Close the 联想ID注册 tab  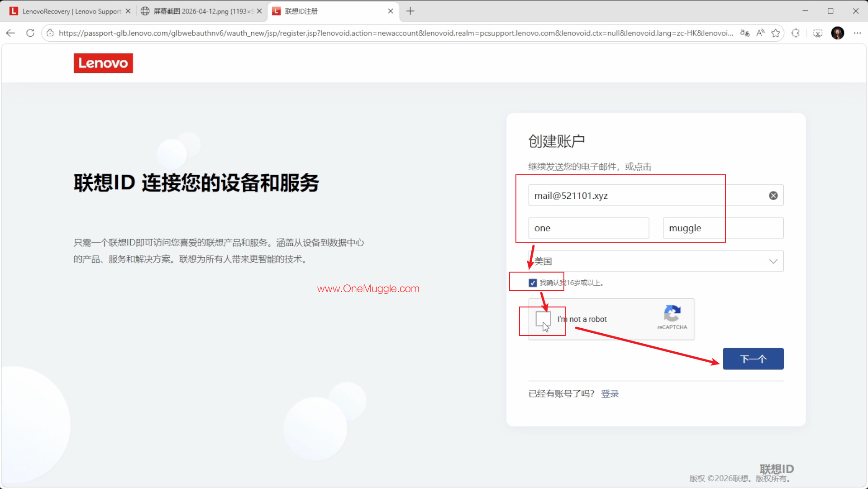pos(391,11)
